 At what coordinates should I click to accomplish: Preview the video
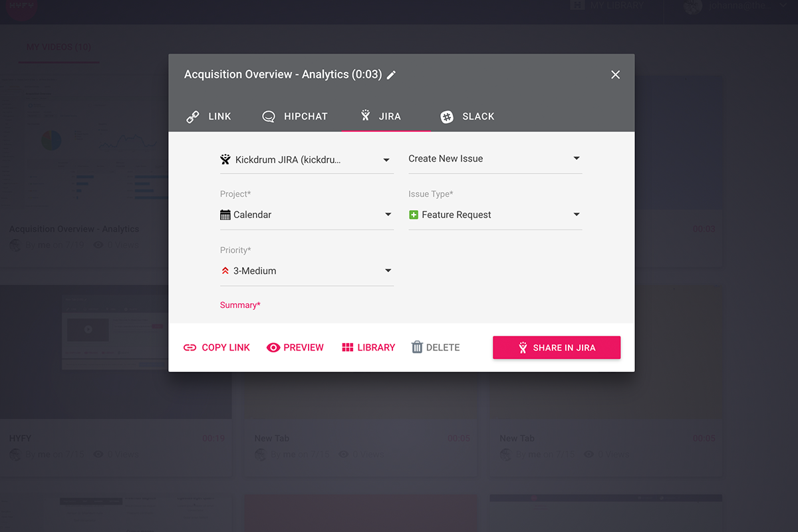click(x=295, y=347)
